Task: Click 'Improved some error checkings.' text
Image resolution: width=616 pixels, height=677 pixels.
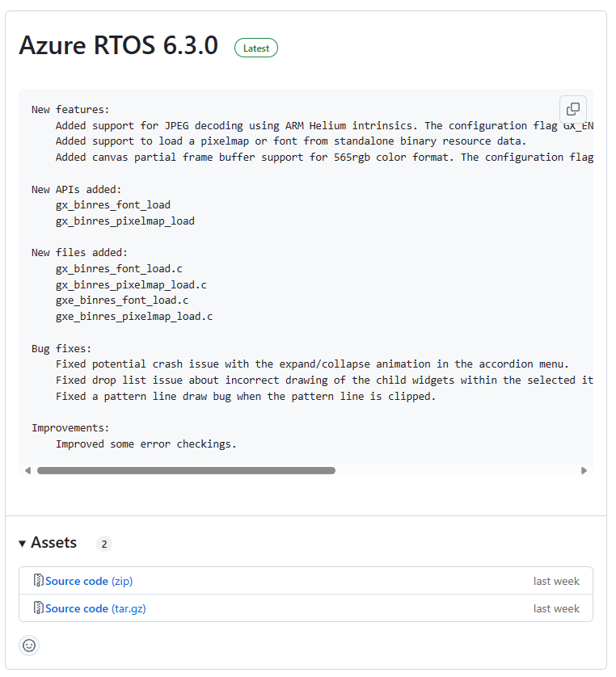Action: pos(146,444)
